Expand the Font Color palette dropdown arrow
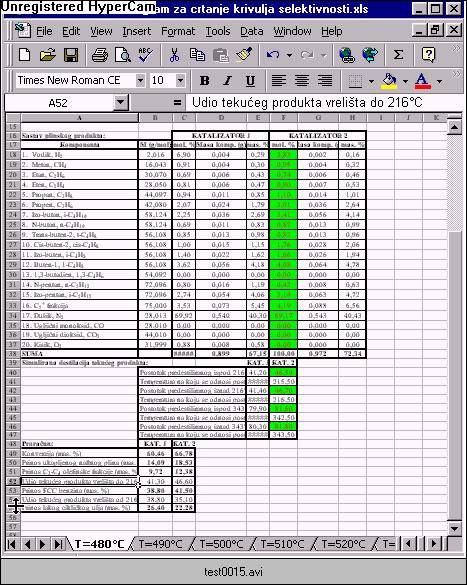Screen dimensions: 467x585 click(x=439, y=81)
